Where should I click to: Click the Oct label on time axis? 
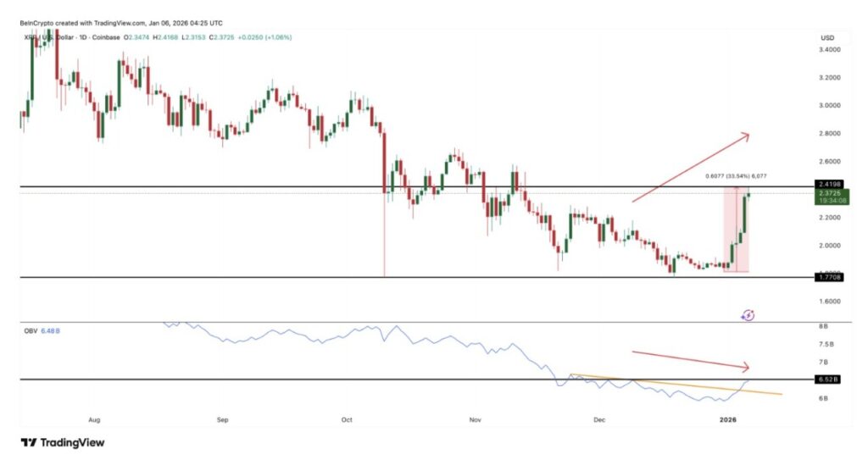point(347,418)
